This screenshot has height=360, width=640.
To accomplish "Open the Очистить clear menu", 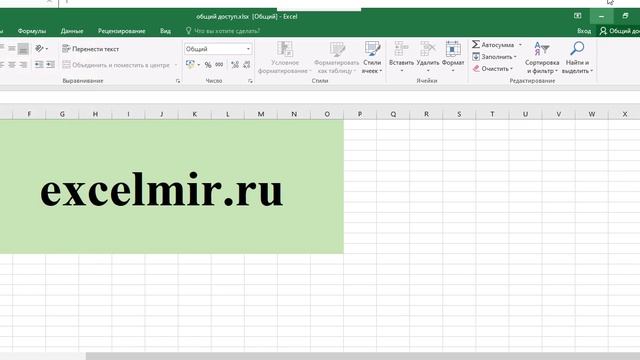I will [x=492, y=69].
